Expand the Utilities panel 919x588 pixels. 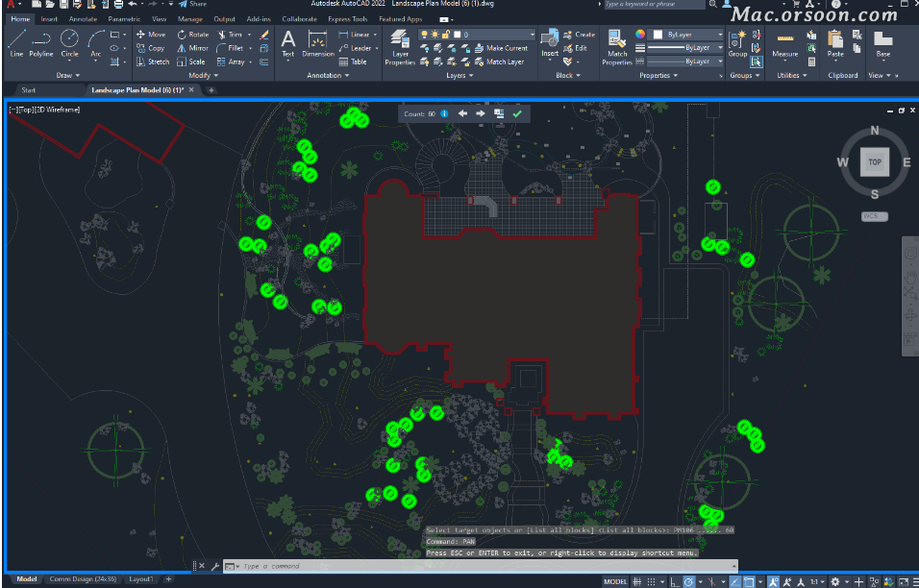(791, 76)
